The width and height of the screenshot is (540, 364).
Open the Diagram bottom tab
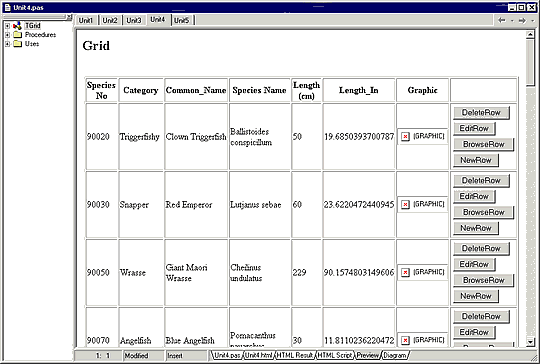pyautogui.click(x=395, y=355)
